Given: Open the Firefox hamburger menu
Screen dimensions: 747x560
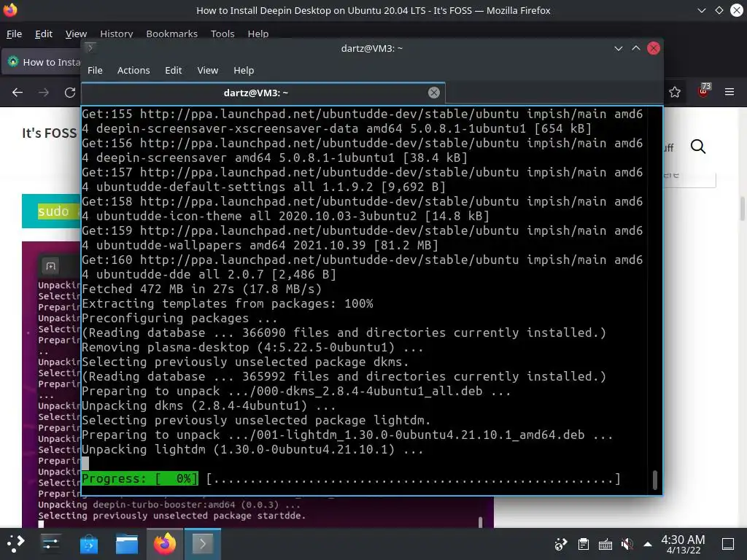Looking at the screenshot, I should [x=729, y=91].
